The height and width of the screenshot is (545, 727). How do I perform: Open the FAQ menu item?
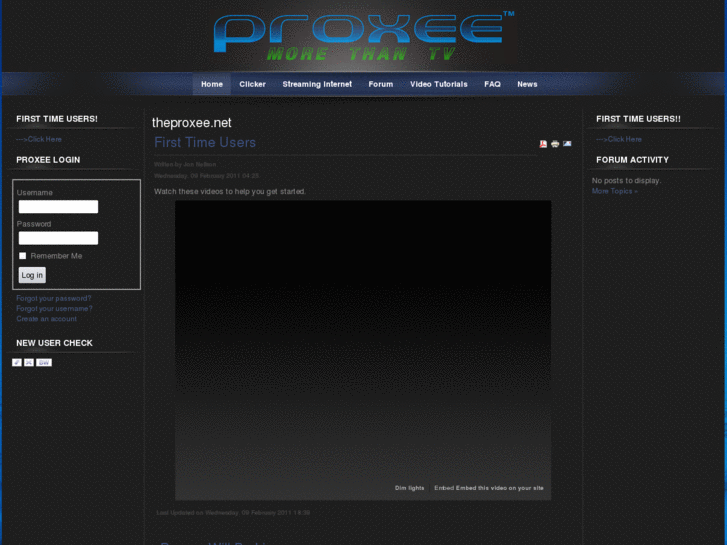(492, 84)
